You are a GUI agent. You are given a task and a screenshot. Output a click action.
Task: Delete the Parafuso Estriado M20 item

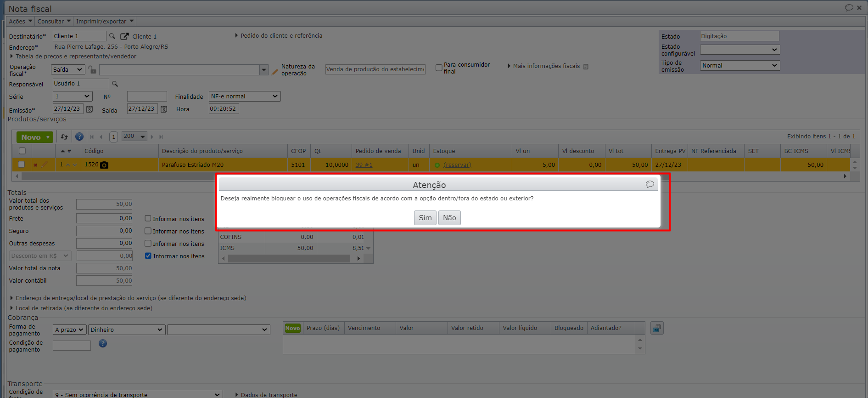pyautogui.click(x=35, y=165)
